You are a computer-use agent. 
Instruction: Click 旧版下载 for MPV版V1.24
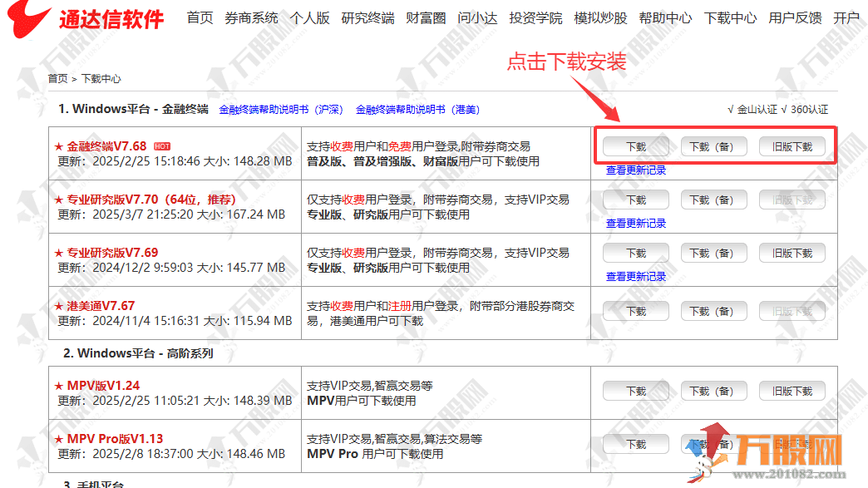click(x=792, y=392)
